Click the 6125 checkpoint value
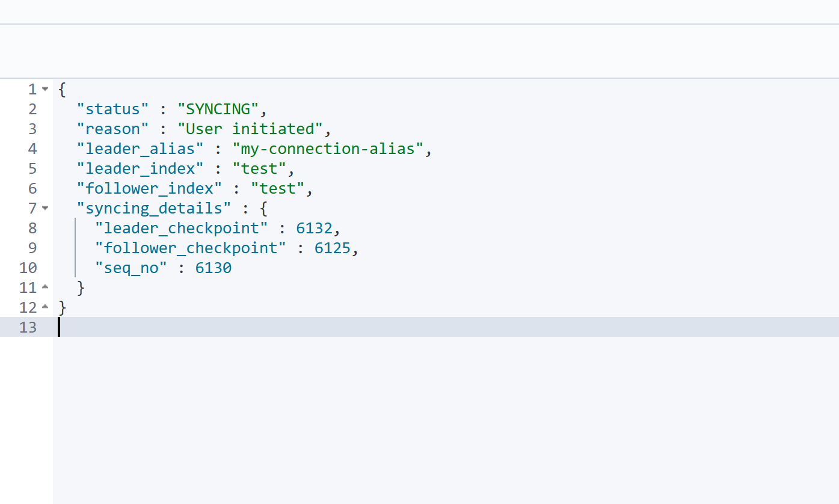 tap(333, 248)
